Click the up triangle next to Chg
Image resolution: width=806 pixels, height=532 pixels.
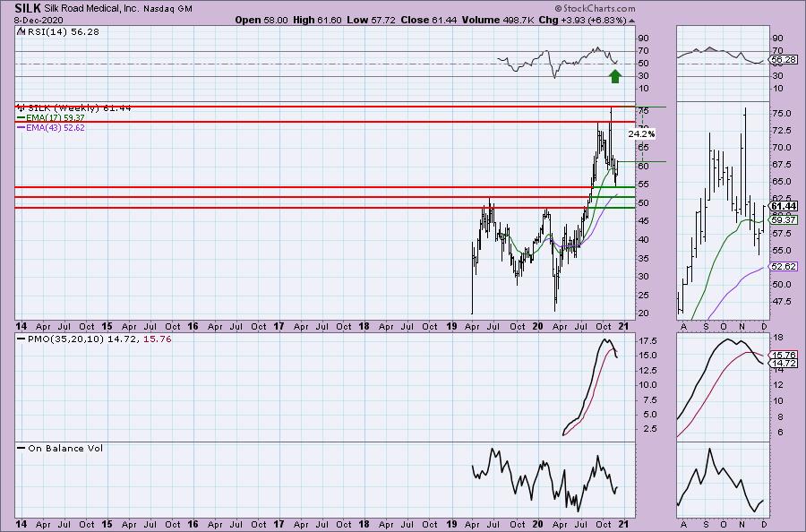631,21
